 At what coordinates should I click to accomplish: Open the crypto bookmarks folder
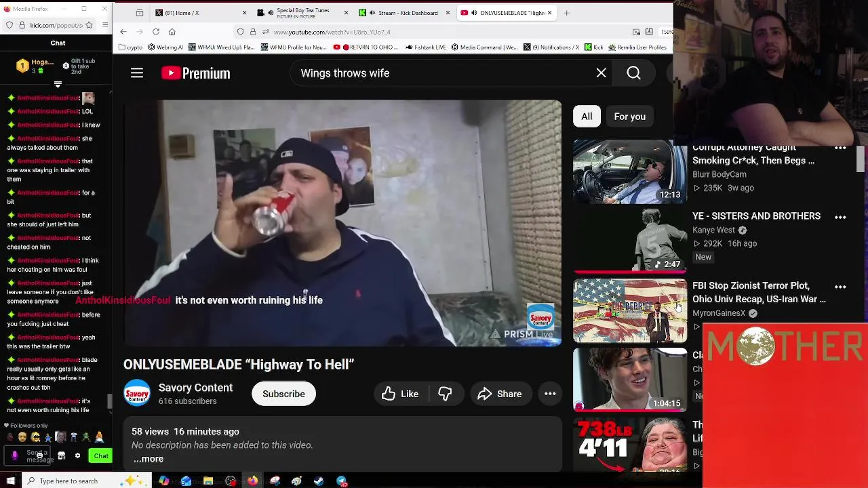pyautogui.click(x=130, y=47)
